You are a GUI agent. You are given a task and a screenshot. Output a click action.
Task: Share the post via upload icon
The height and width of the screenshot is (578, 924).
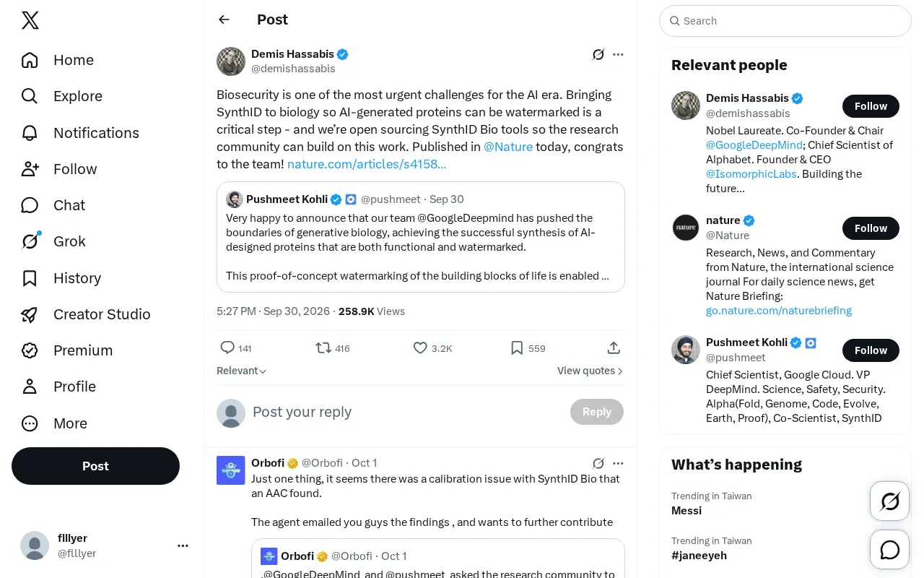(x=614, y=348)
